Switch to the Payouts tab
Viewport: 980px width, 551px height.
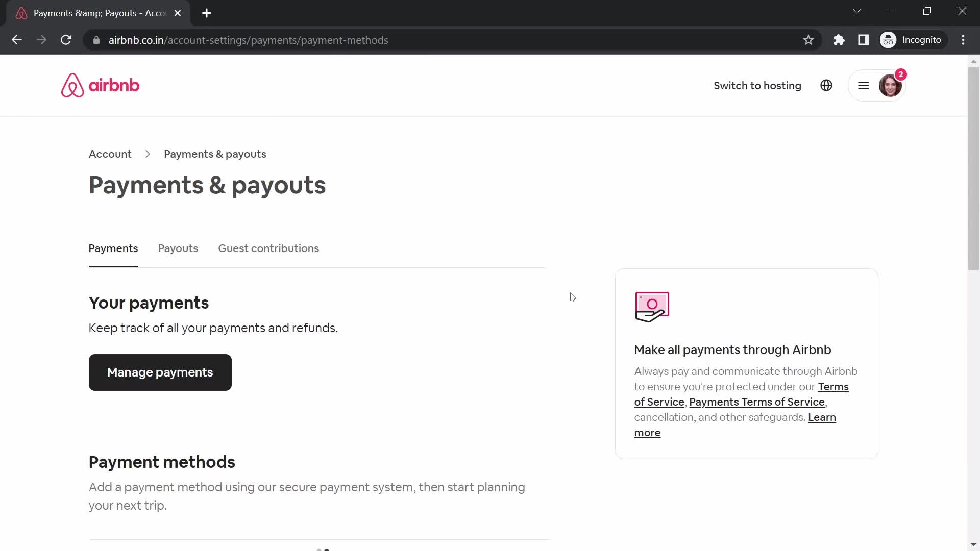pyautogui.click(x=178, y=248)
